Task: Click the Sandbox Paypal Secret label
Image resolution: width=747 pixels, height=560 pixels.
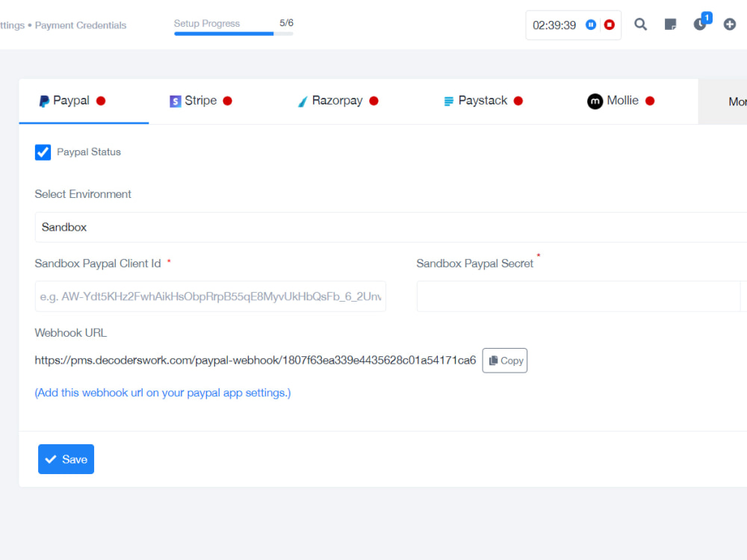Action: (475, 264)
